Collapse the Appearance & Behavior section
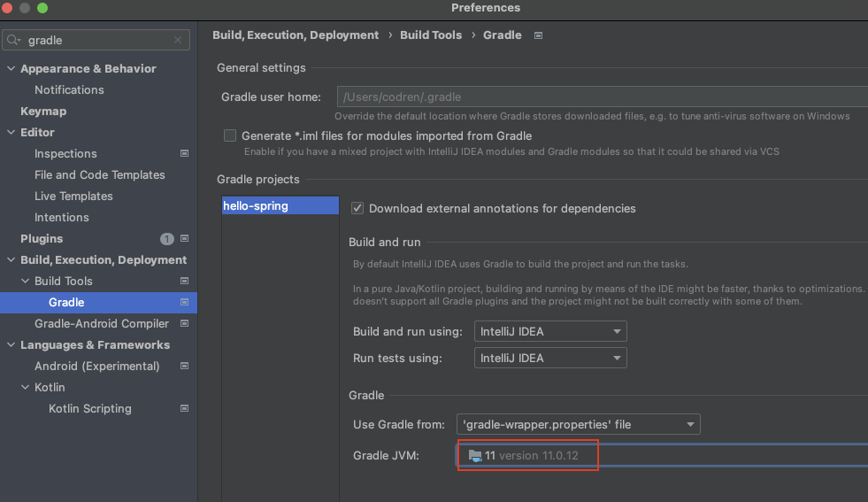Viewport: 868px width, 502px height. (x=12, y=68)
